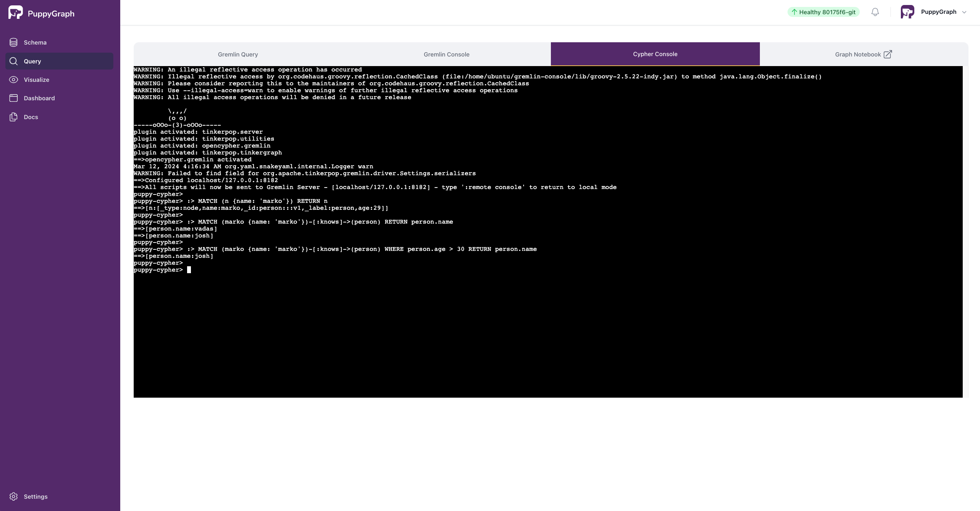Select the Query entry in the navigation menu

tap(32, 61)
